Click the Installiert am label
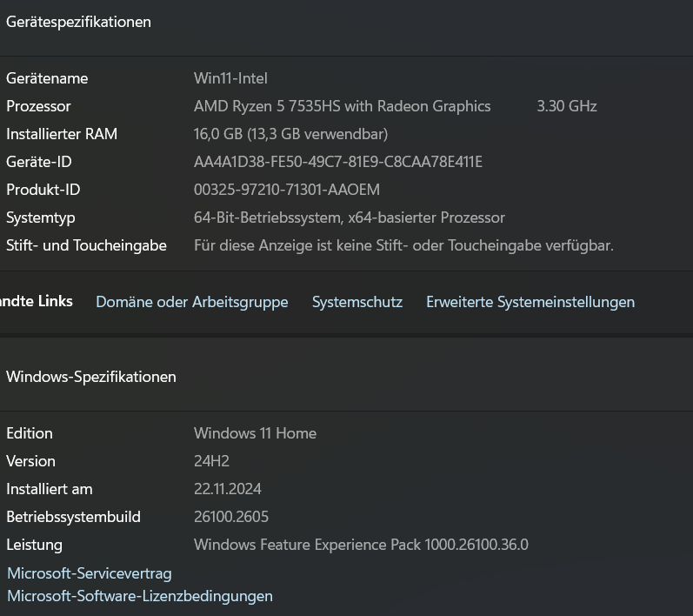The height and width of the screenshot is (616, 693). pyautogui.click(x=49, y=489)
